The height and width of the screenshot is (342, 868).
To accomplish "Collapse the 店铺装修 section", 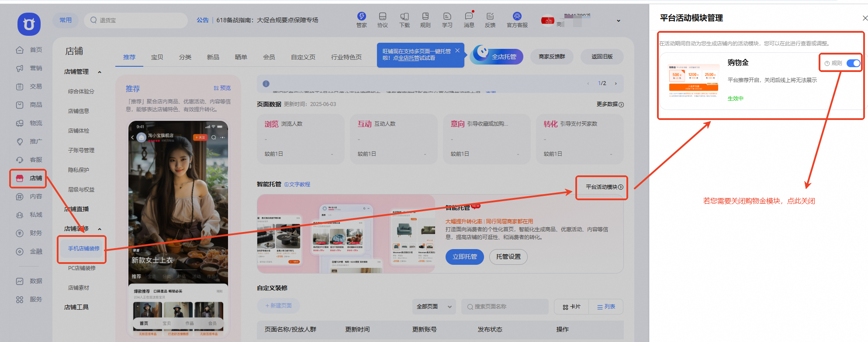I will coord(100,229).
